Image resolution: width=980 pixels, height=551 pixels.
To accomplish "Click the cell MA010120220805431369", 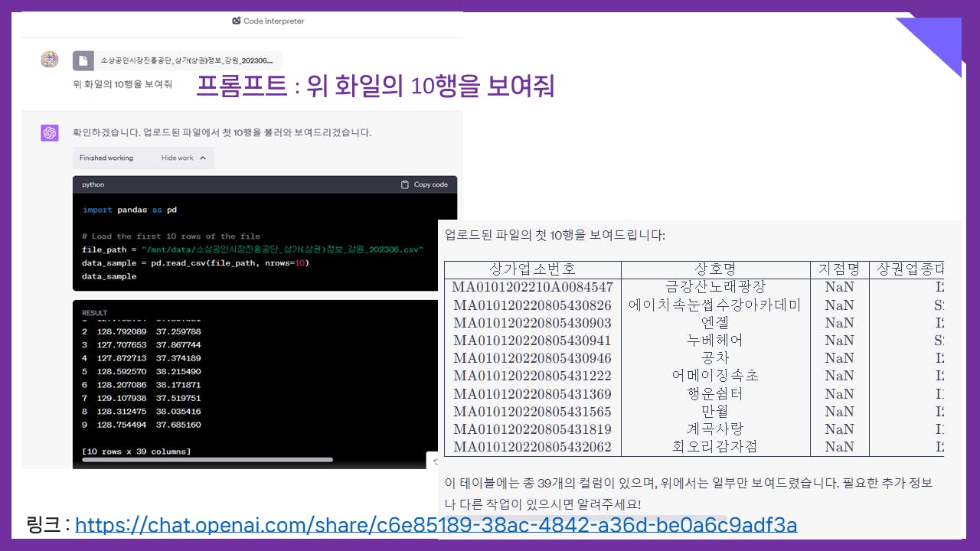I will pos(533,394).
